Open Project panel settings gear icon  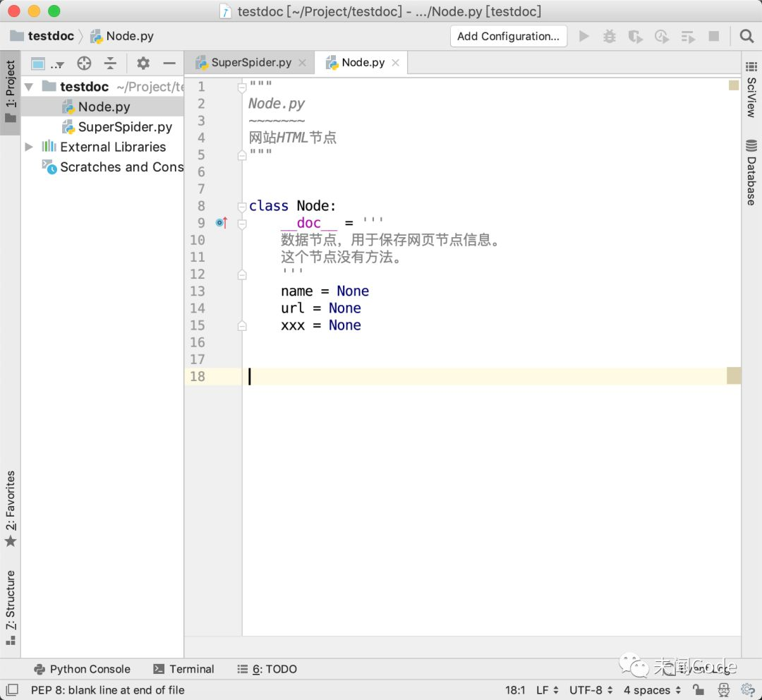[142, 63]
